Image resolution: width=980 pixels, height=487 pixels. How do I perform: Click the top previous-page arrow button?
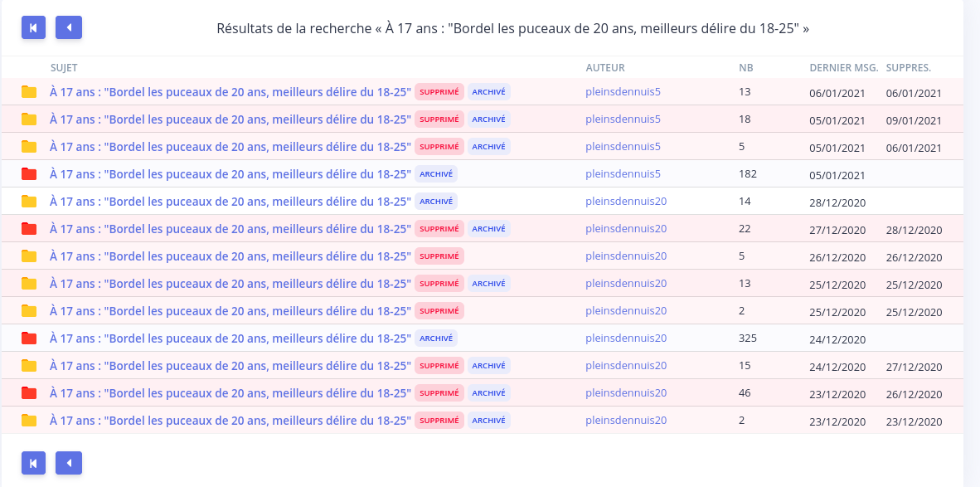69,27
